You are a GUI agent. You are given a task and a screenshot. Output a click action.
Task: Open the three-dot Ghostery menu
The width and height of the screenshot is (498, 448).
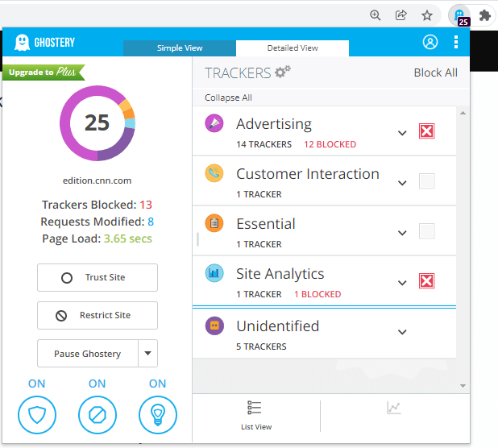[456, 42]
